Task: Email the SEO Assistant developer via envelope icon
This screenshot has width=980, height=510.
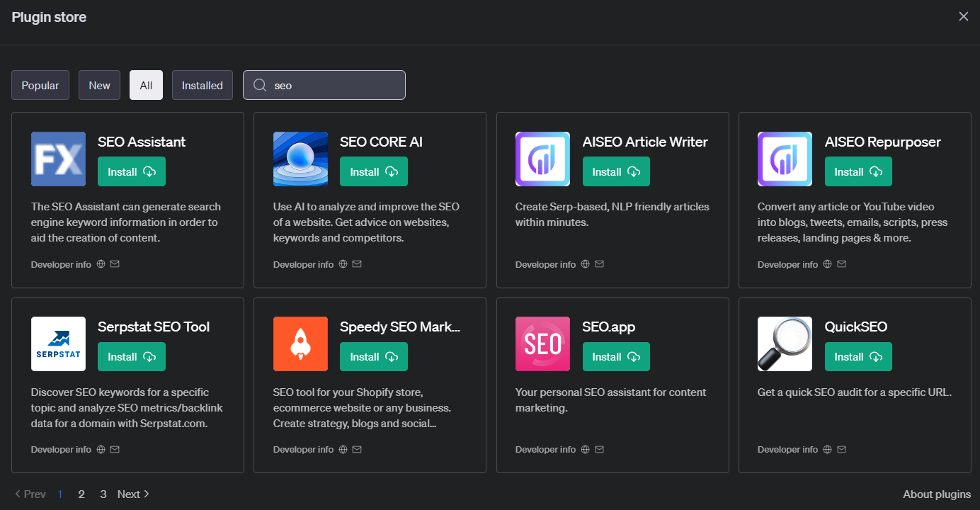Action: point(115,264)
